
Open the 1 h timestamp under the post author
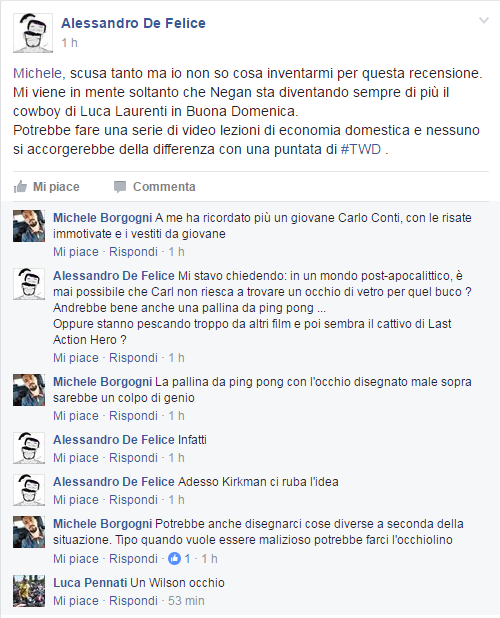pos(69,43)
